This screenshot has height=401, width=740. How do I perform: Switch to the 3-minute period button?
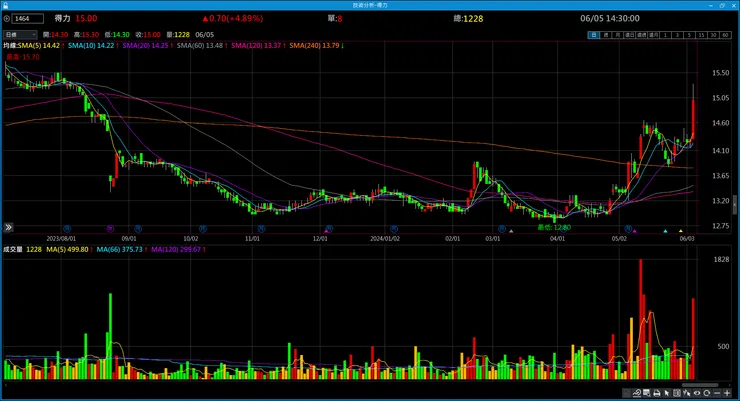tap(678, 35)
